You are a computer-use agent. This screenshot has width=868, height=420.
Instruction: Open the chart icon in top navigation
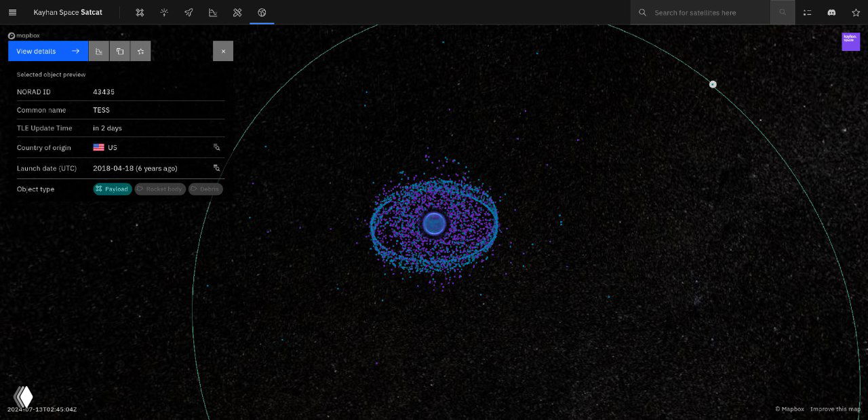(213, 12)
